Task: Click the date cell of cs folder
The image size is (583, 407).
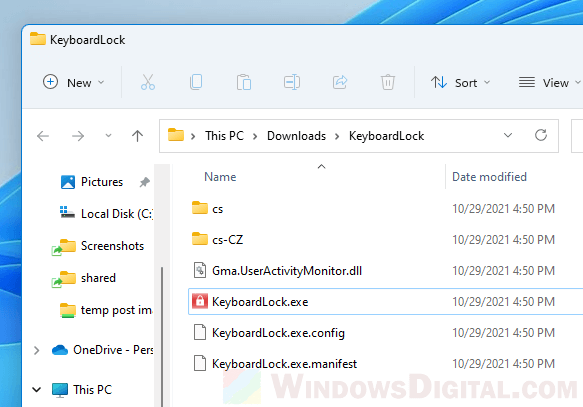Action: click(x=503, y=209)
